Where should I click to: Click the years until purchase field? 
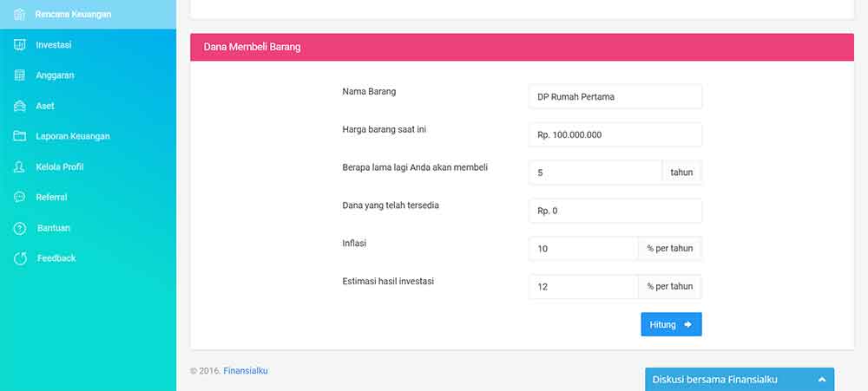(x=595, y=173)
